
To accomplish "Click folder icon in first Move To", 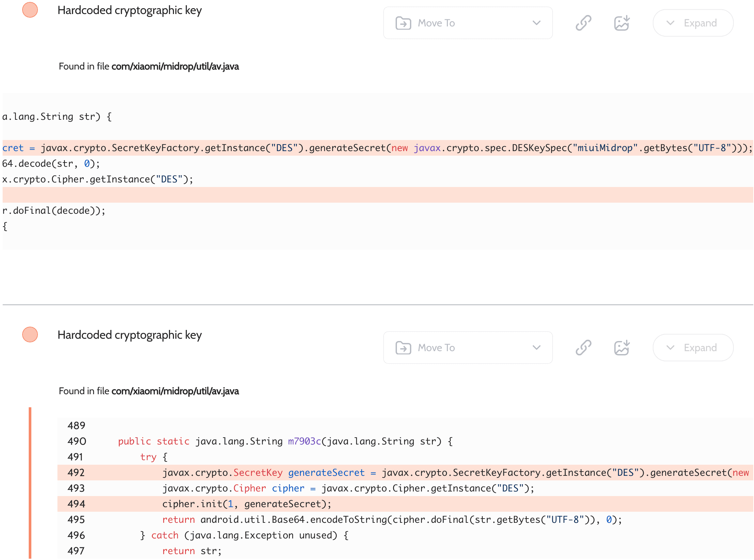I will [403, 23].
